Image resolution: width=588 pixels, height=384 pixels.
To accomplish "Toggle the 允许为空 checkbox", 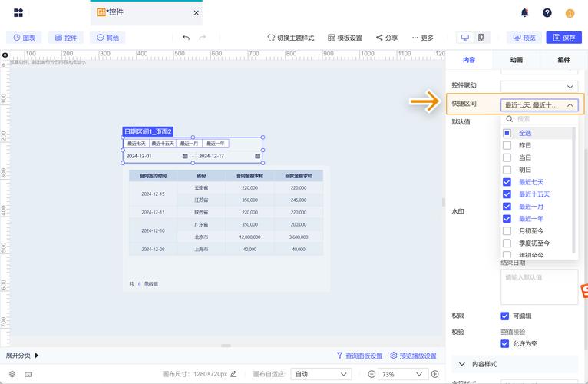I will pyautogui.click(x=505, y=343).
